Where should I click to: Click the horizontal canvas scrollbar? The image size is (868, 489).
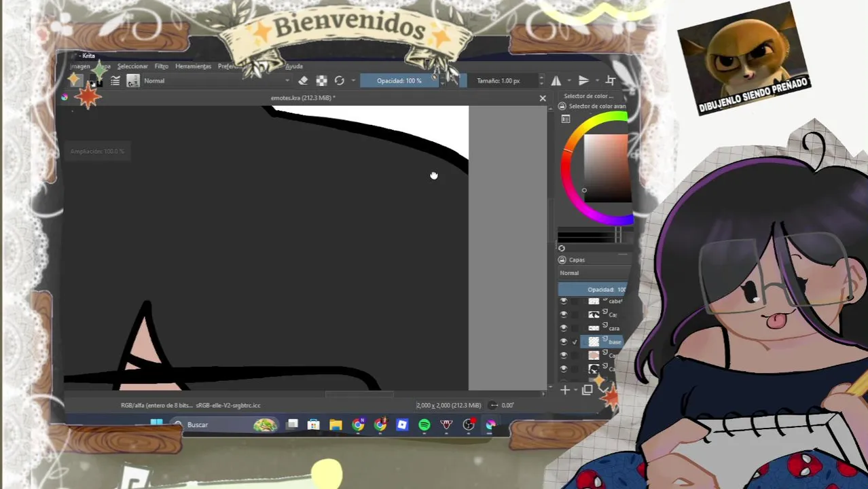pyautogui.click(x=359, y=393)
